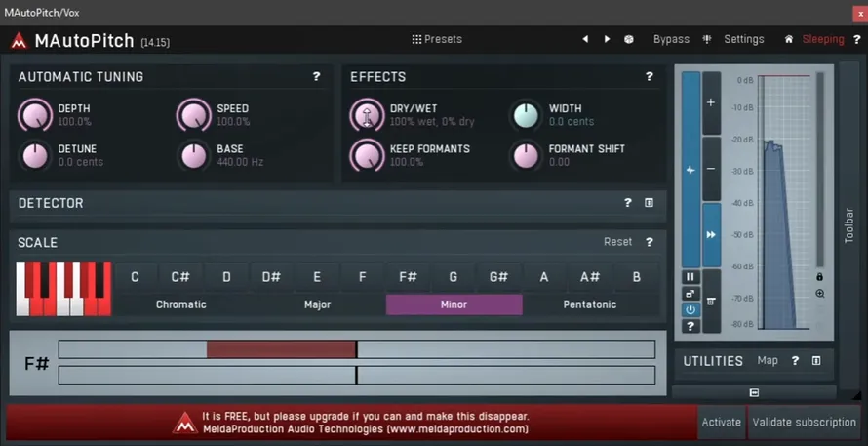Pause the meter display
Image resolution: width=868 pixels, height=446 pixels.
[x=690, y=277]
